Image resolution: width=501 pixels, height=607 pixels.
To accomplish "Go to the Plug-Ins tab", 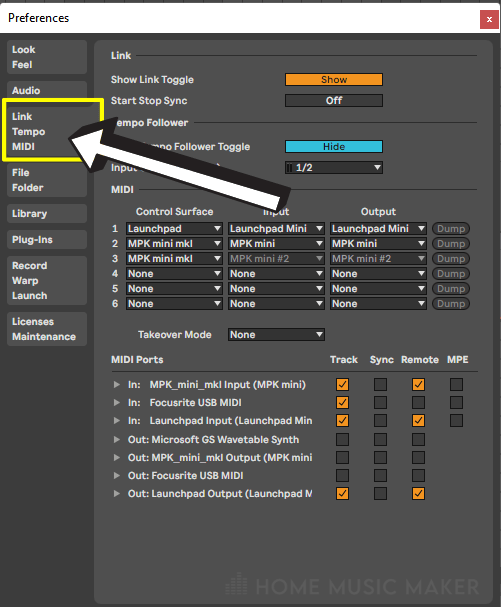I will 47,239.
